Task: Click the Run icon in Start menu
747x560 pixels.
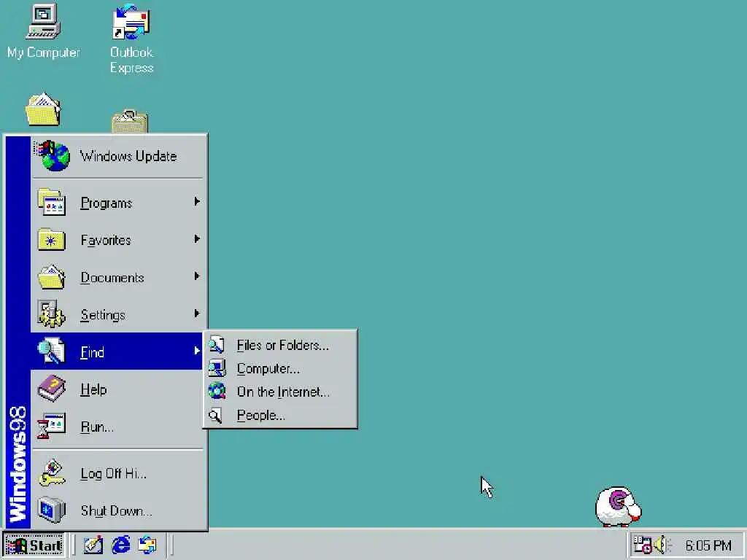Action: point(52,426)
